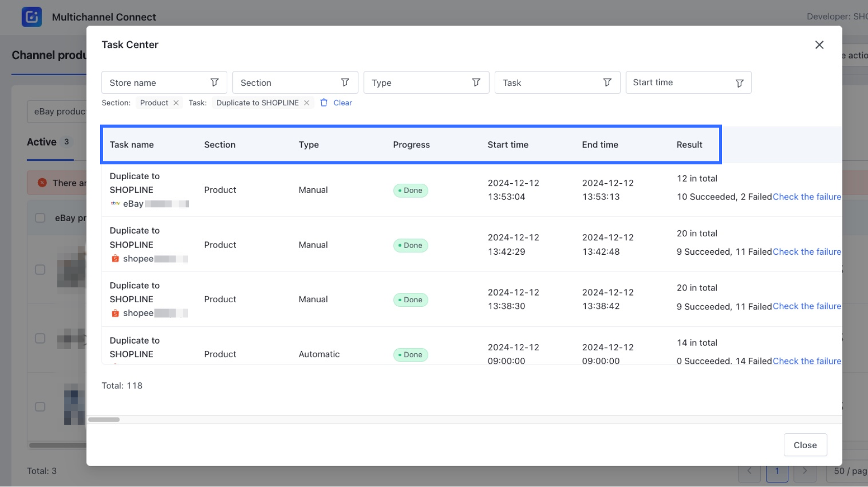Click the Multichannel Connect app logo
The width and height of the screenshot is (868, 487).
click(x=32, y=17)
